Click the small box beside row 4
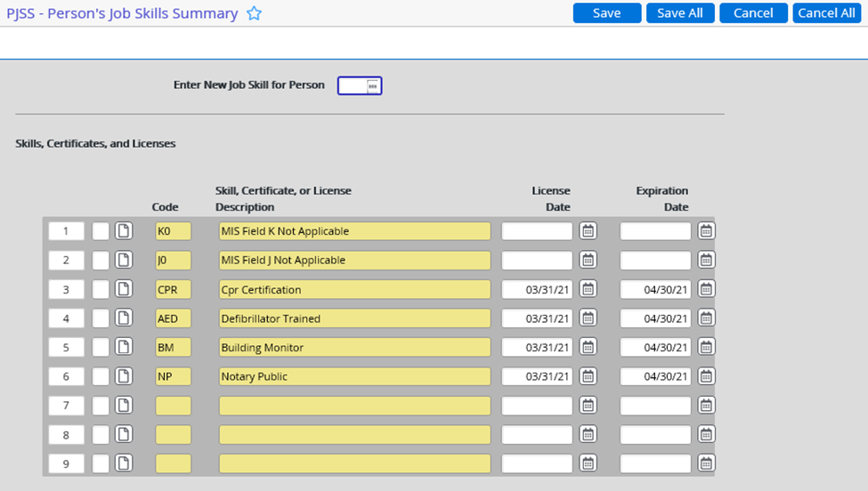The height and width of the screenshot is (491, 868). tap(101, 318)
